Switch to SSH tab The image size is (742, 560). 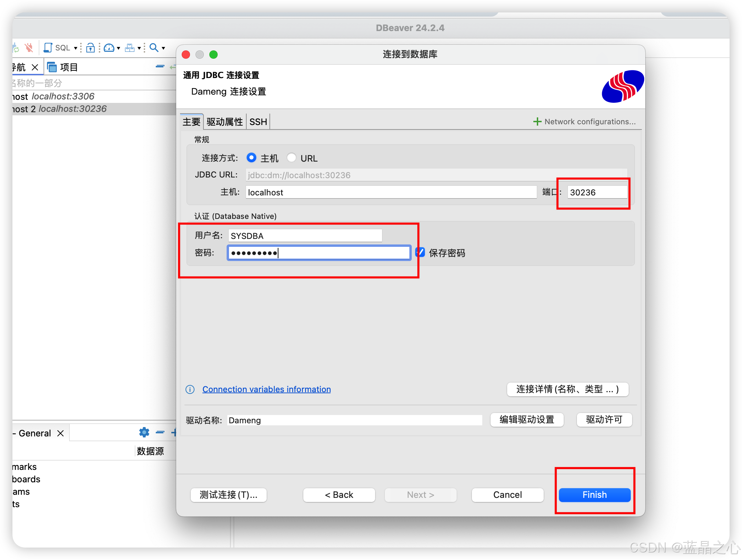pyautogui.click(x=258, y=122)
